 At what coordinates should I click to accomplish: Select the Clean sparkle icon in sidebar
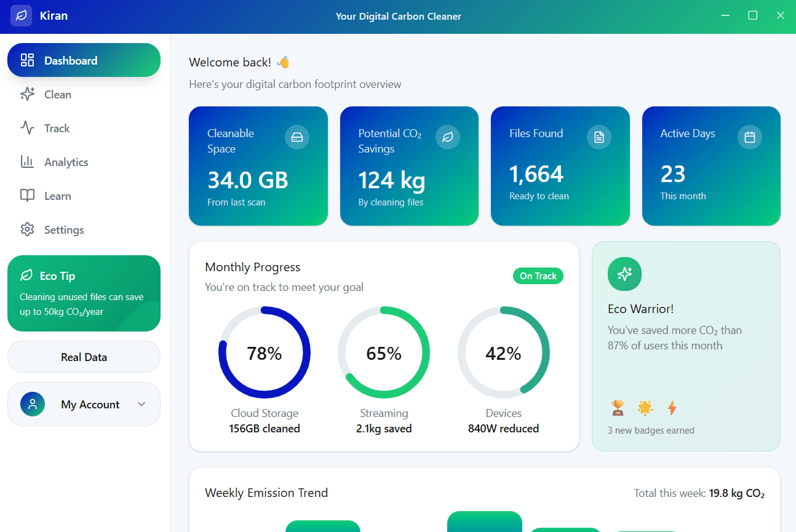coord(27,94)
